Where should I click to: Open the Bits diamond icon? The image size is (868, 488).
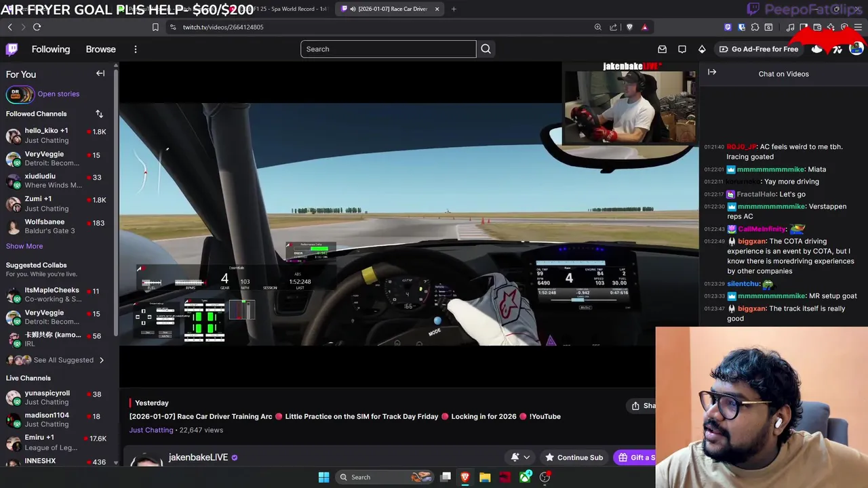pyautogui.click(x=702, y=49)
